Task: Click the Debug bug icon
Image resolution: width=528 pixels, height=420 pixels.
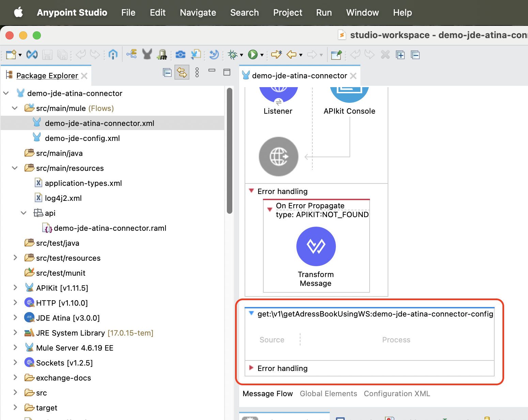Action: [233, 54]
